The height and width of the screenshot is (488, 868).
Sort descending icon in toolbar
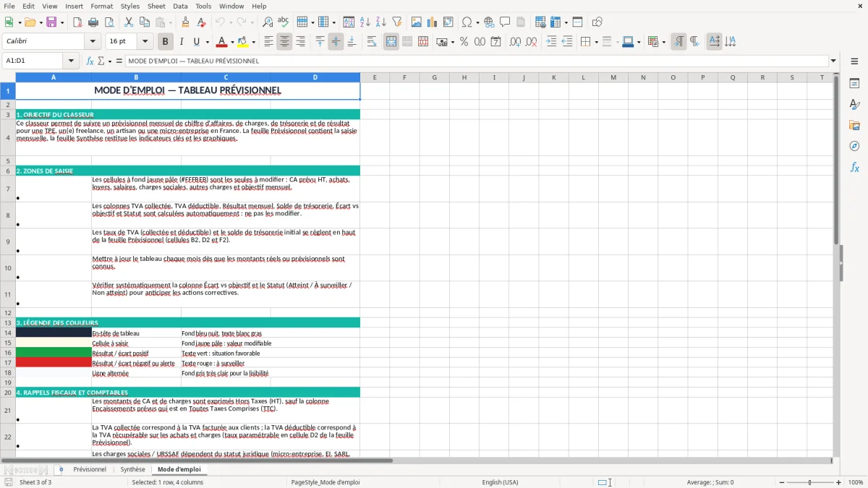[x=381, y=22]
